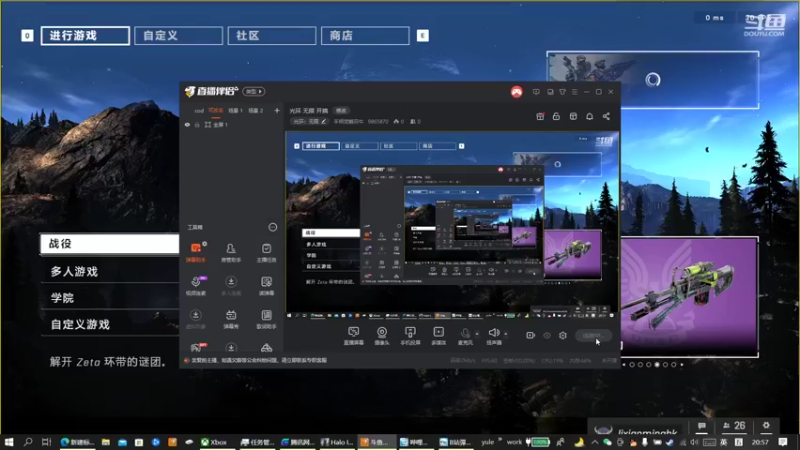Add a new scene with plus icon

coord(277,110)
